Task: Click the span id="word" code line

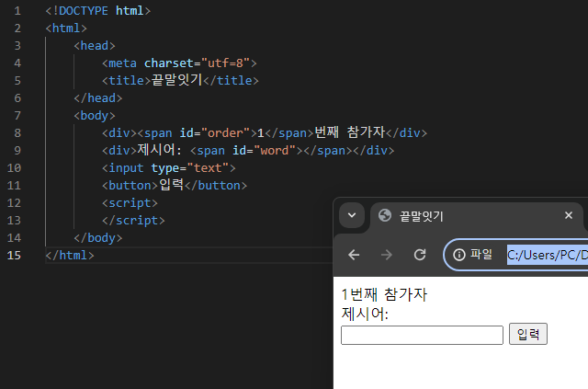Action: point(248,150)
